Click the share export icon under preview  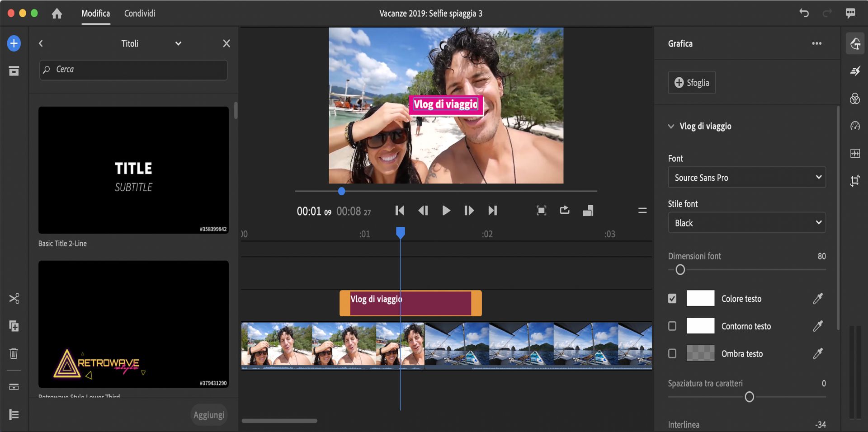click(565, 210)
